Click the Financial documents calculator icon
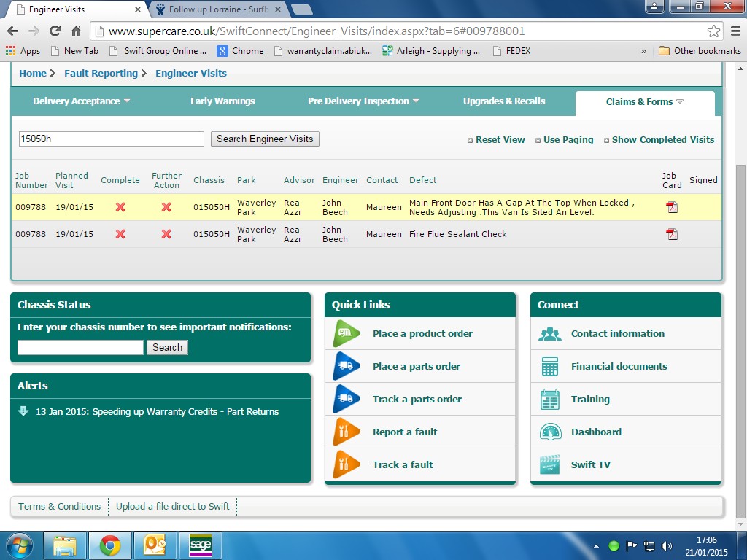This screenshot has width=747, height=560. pyautogui.click(x=550, y=367)
